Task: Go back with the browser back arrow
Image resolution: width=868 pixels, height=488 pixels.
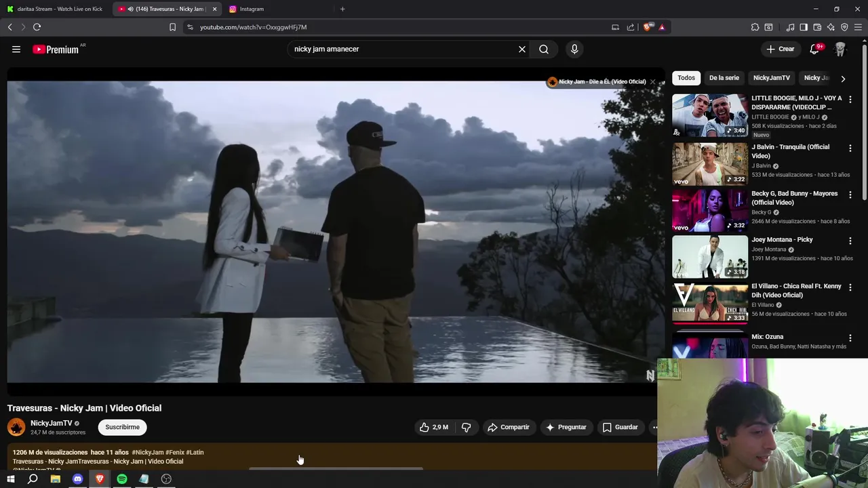Action: (9, 27)
